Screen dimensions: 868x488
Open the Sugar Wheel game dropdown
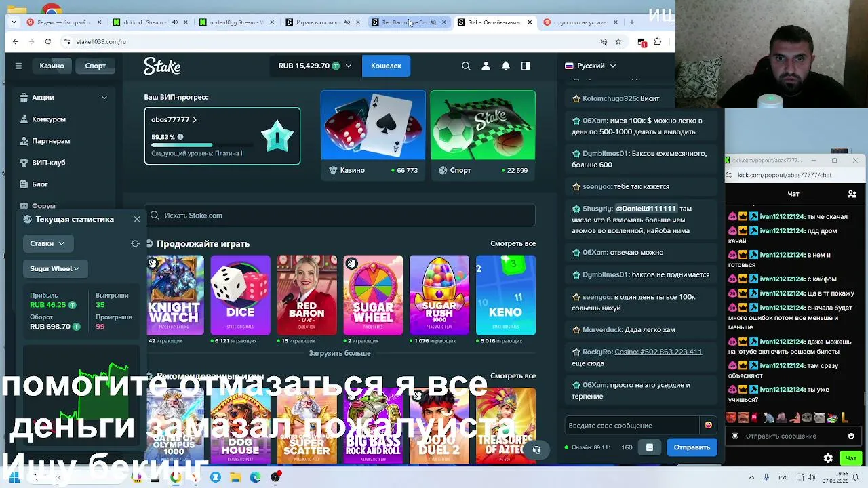(x=54, y=268)
